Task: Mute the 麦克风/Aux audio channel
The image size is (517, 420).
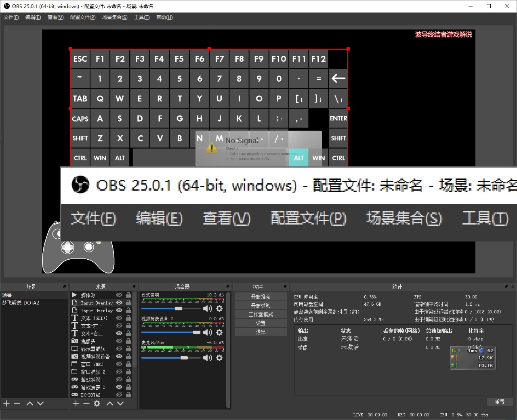Action: coord(207,358)
